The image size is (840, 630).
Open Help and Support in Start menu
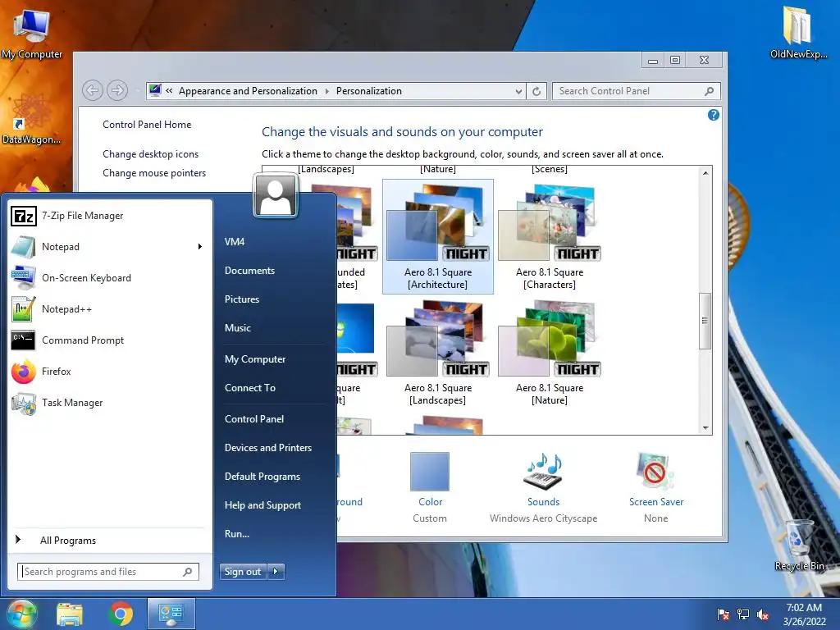263,505
